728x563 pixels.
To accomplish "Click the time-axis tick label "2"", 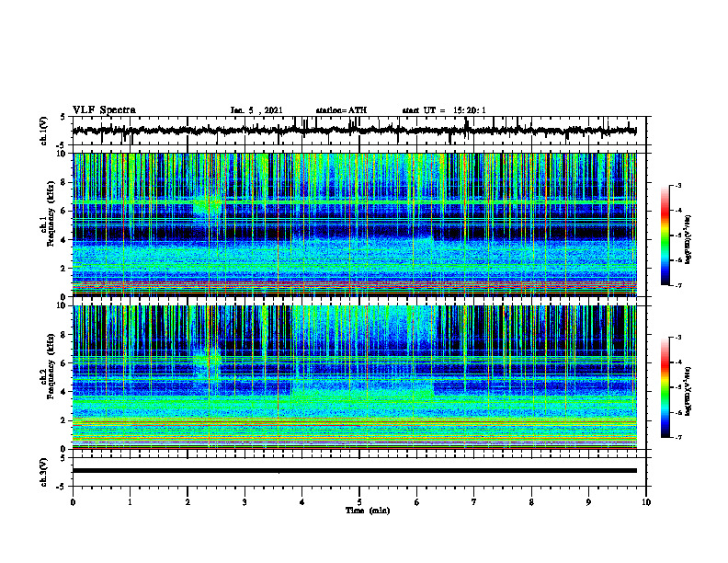I will point(188,502).
